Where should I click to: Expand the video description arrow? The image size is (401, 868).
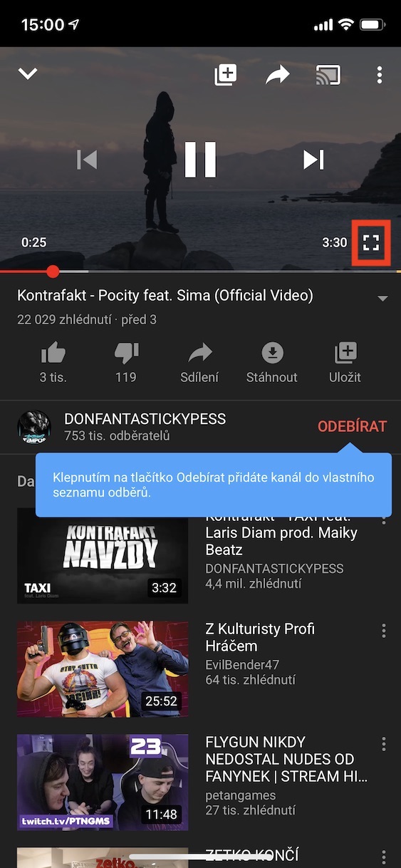pos(382,298)
